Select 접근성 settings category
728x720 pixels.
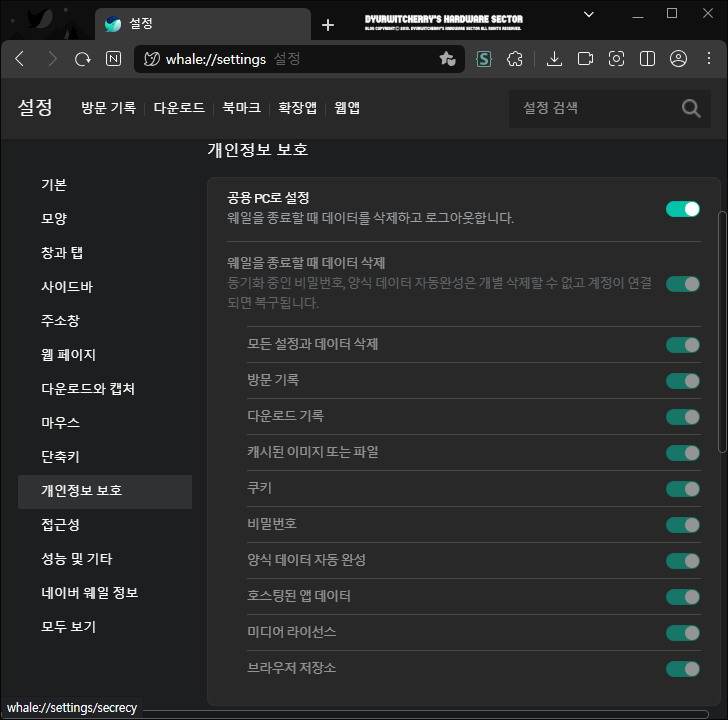coord(105,525)
